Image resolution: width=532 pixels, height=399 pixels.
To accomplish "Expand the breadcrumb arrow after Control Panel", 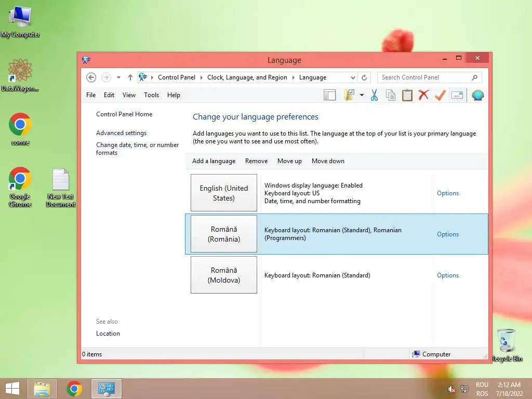I will point(201,78).
